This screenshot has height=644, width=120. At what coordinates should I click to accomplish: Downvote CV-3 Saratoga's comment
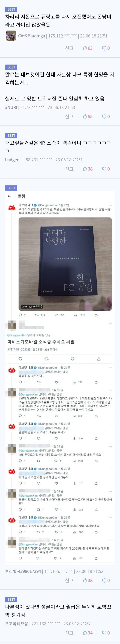click(x=106, y=48)
